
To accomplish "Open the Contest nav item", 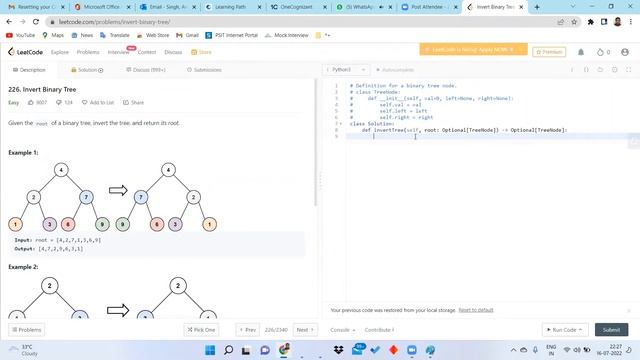I will pos(147,52).
